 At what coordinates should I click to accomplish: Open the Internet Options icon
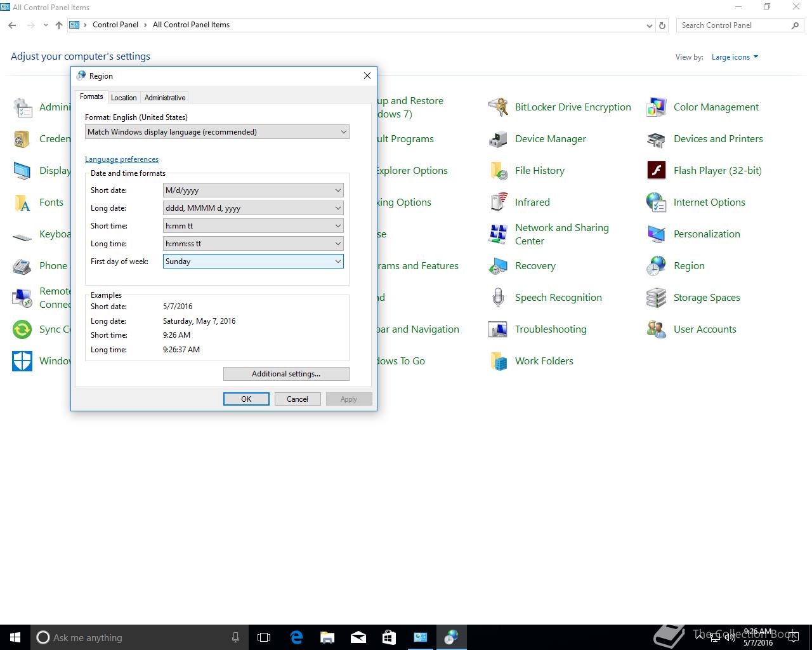click(657, 202)
